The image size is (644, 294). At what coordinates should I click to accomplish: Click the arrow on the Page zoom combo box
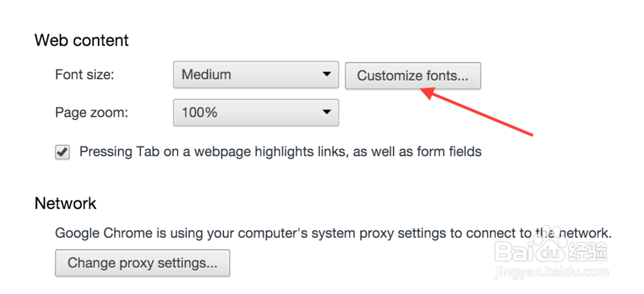327,112
